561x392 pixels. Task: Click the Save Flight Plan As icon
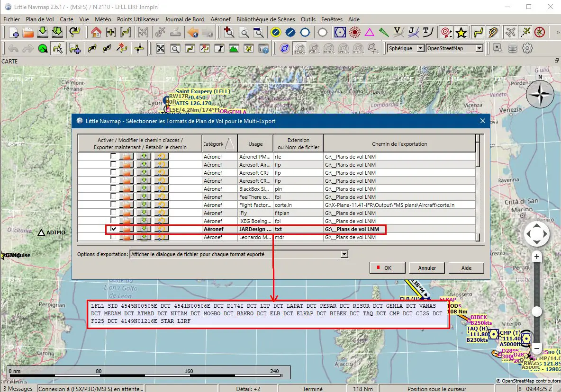tap(57, 33)
